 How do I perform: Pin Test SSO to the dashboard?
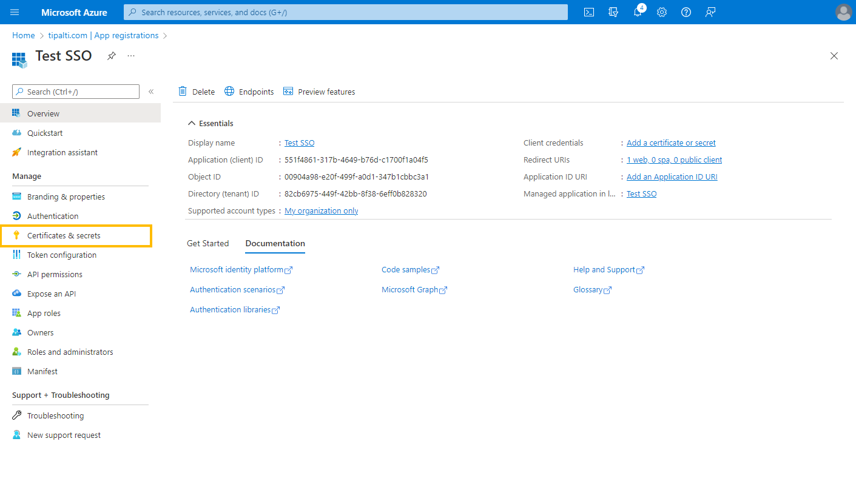pos(111,55)
